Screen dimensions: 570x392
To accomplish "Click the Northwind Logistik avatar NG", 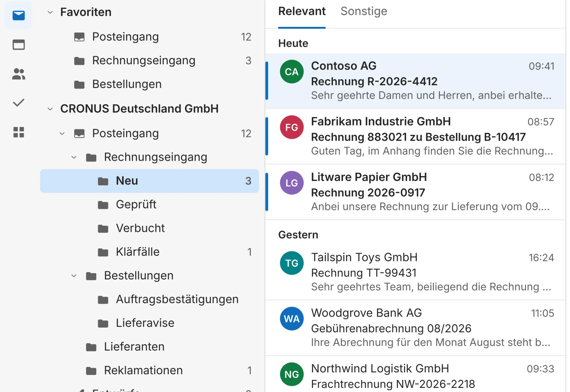I will click(x=292, y=374).
